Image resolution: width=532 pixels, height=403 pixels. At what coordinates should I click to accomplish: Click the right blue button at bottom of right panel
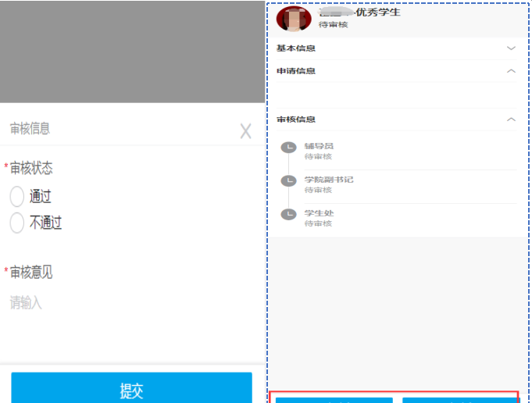[459, 399]
